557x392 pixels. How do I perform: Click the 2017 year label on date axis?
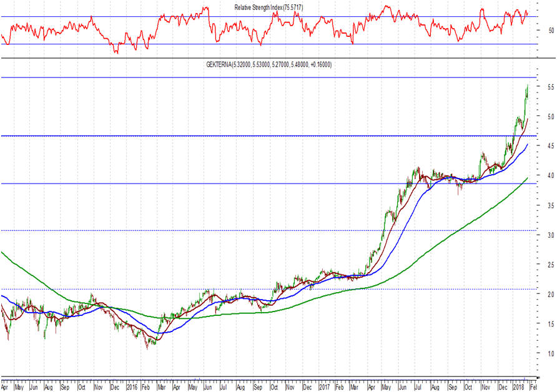(324, 387)
